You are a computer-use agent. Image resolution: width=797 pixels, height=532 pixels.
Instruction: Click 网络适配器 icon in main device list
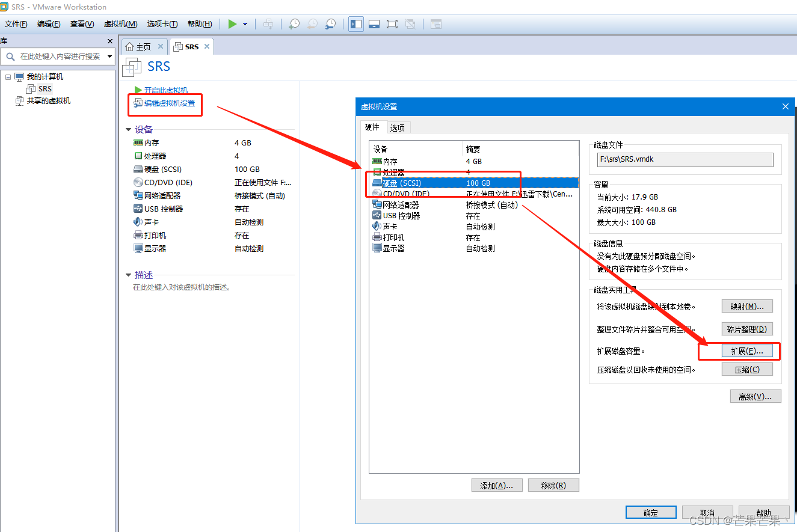[x=138, y=196]
